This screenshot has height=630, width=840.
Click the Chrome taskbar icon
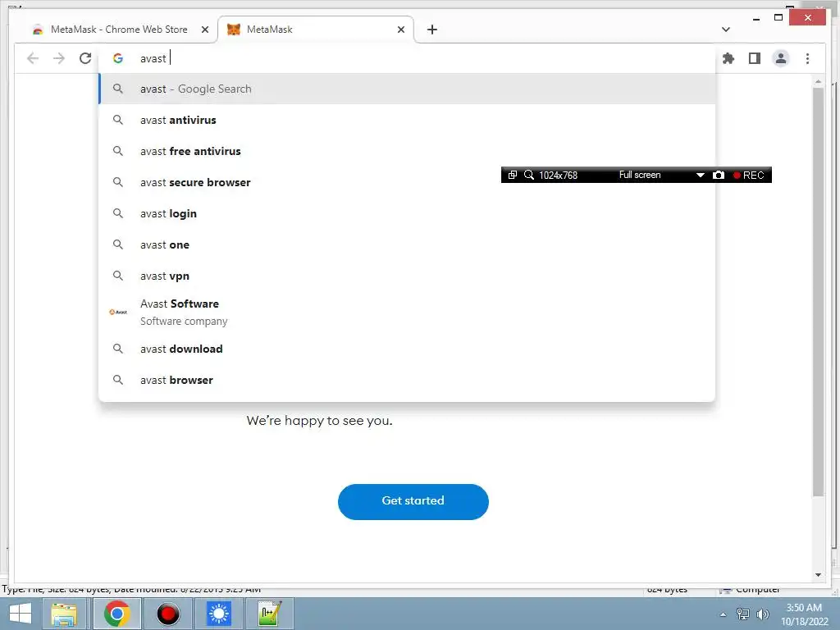coord(116,614)
